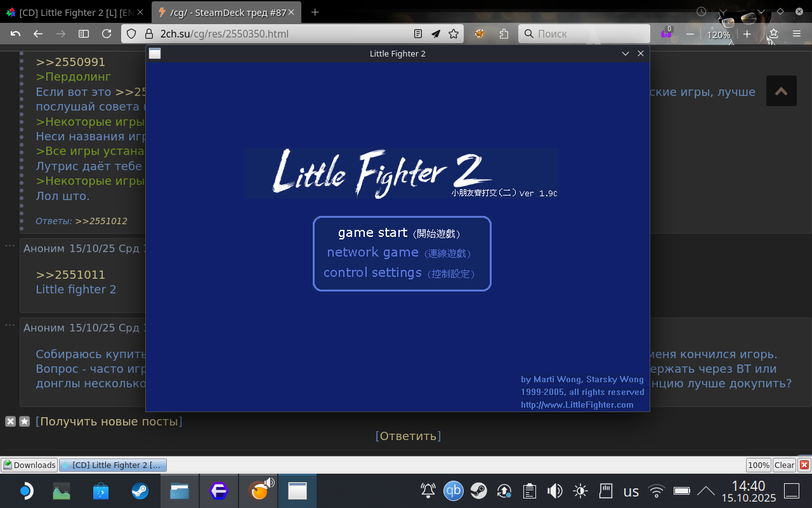
Task: Bookmark this page with the star
Action: point(454,34)
